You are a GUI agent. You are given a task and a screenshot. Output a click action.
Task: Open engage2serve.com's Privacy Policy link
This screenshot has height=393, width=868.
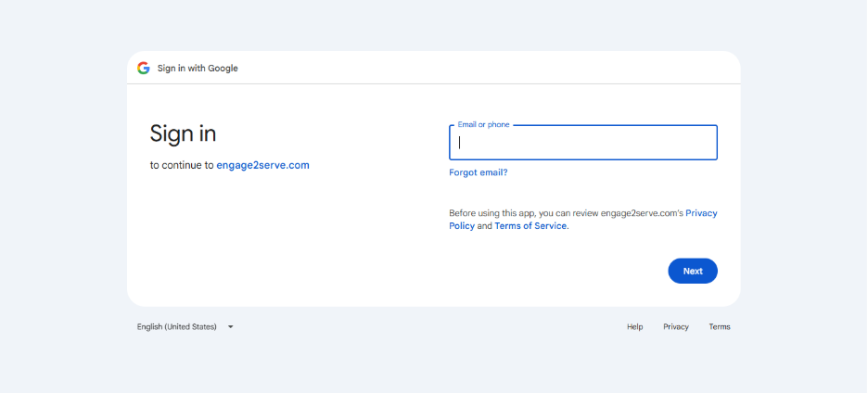pyautogui.click(x=583, y=219)
